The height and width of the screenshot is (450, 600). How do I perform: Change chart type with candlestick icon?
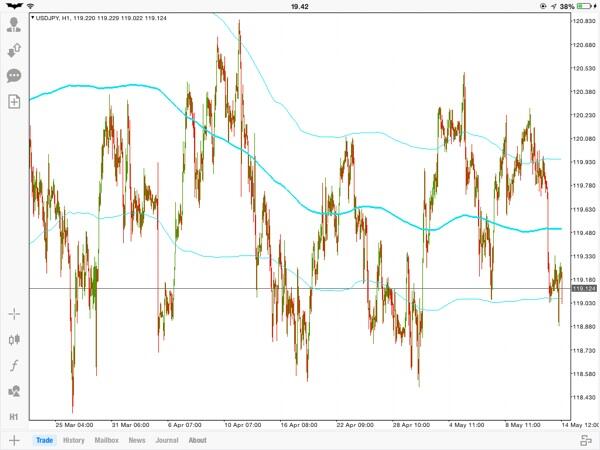pyautogui.click(x=14, y=339)
